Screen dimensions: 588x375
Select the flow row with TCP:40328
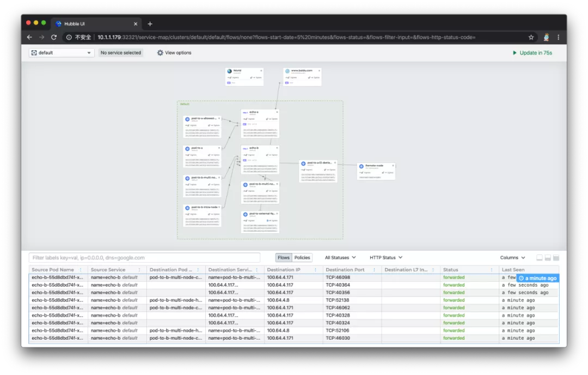coord(294,315)
